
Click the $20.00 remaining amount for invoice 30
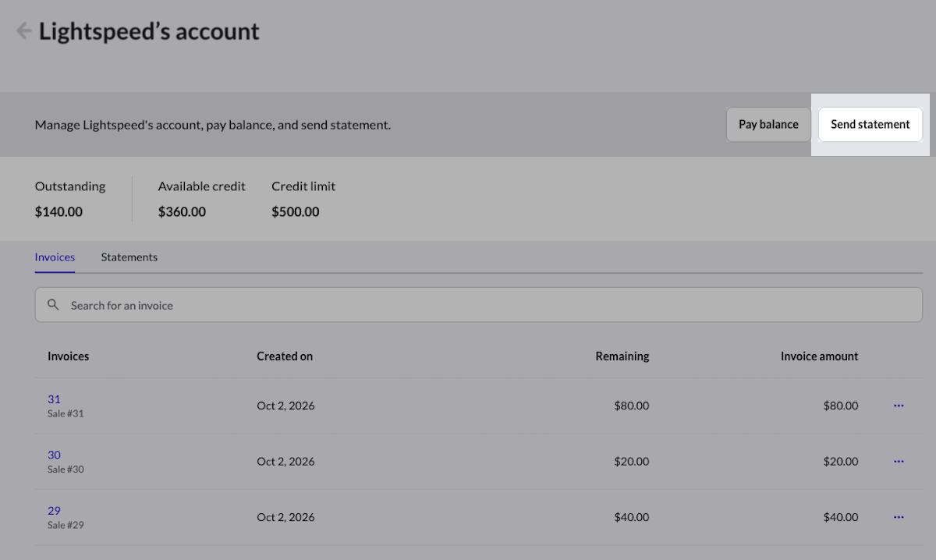(x=632, y=462)
